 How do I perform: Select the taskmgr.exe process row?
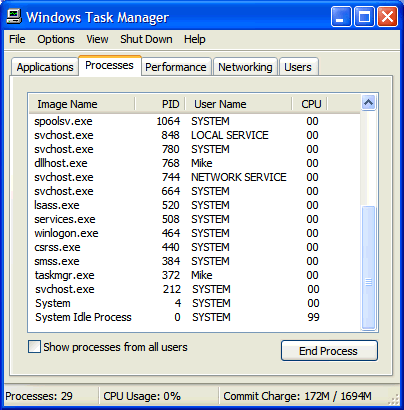pyautogui.click(x=194, y=275)
